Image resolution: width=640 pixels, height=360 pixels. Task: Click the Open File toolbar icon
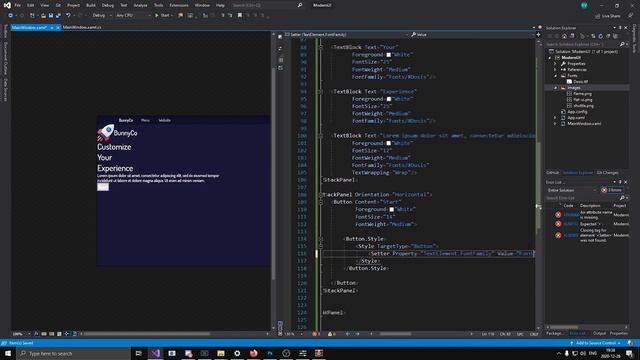pyautogui.click(x=43, y=15)
